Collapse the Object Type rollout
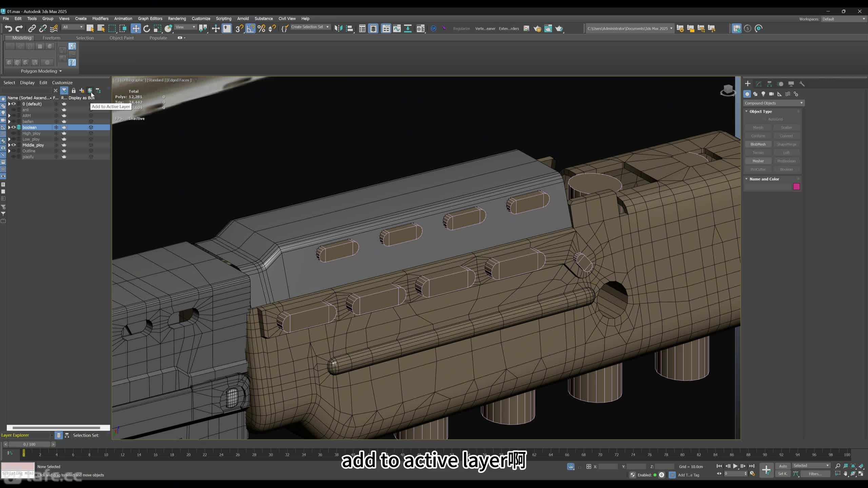Viewport: 868px width, 488px height. [x=747, y=111]
